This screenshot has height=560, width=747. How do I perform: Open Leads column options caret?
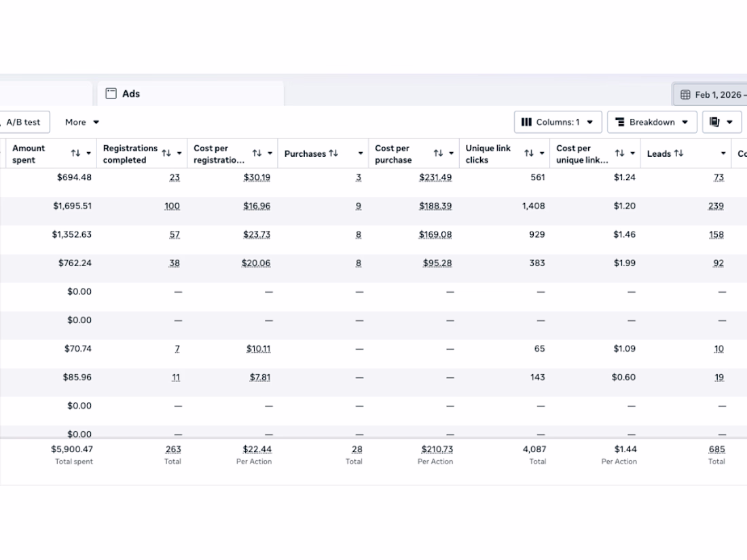click(723, 153)
